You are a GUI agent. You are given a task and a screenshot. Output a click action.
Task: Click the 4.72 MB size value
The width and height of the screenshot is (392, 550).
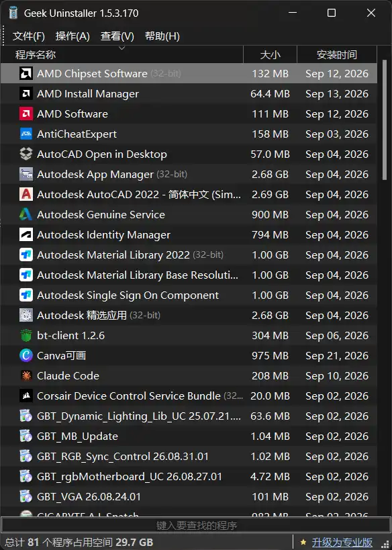click(270, 477)
